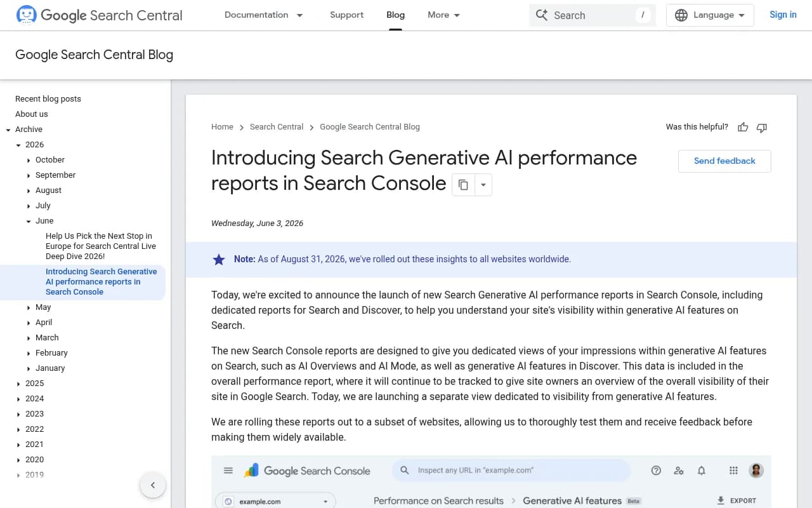Click the Home breadcrumb link

[x=222, y=127]
